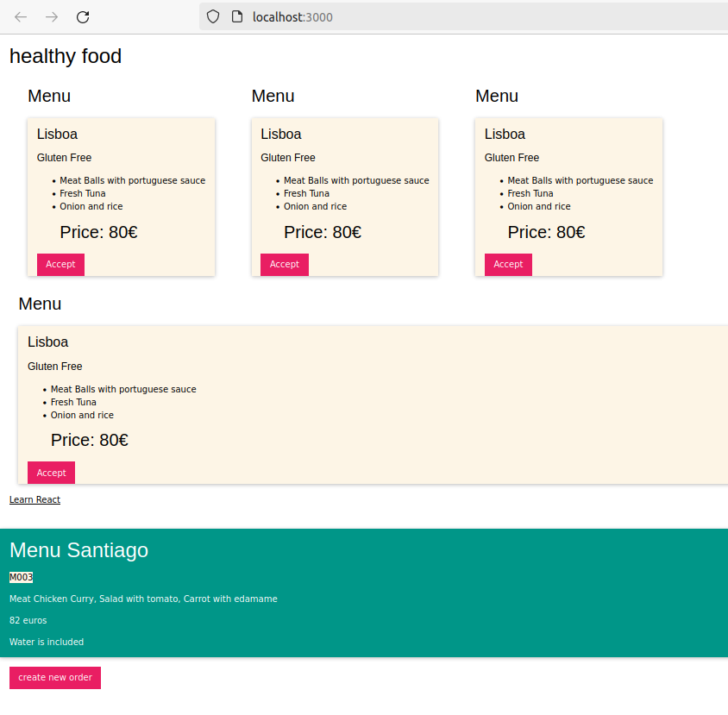728x715 pixels.
Task: Open the Learn React link
Action: 35,499
